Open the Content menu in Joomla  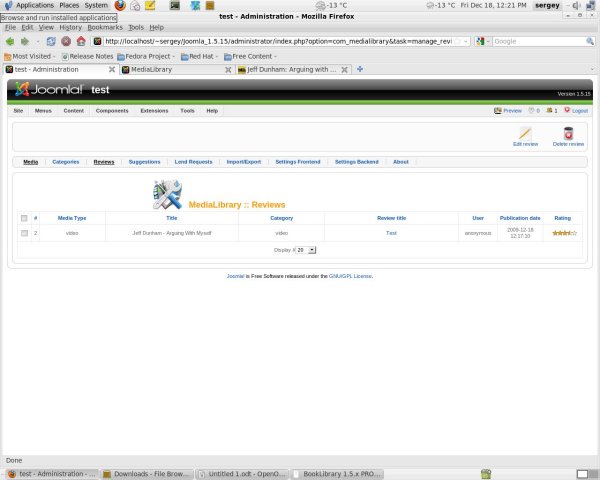pos(73,111)
